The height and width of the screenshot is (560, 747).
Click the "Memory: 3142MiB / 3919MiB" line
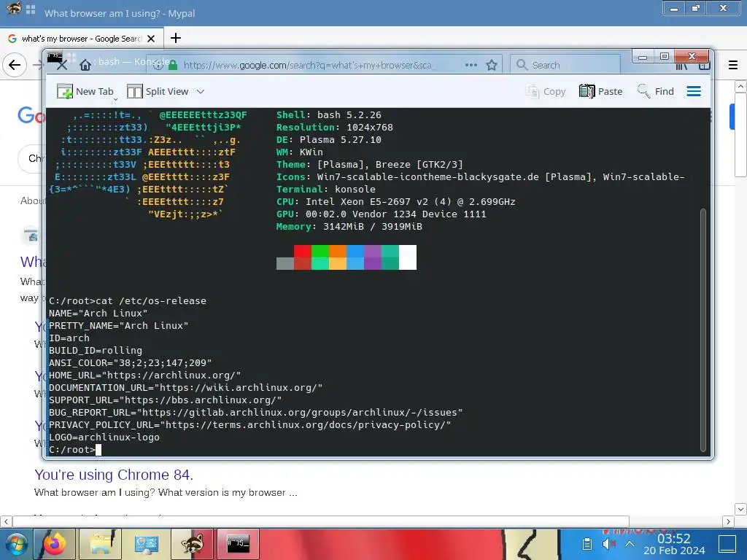click(349, 226)
